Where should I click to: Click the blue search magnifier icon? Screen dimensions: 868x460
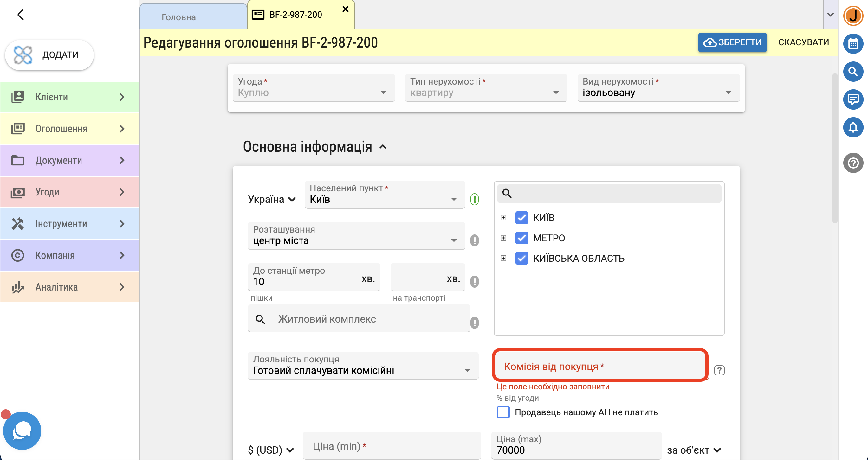853,71
